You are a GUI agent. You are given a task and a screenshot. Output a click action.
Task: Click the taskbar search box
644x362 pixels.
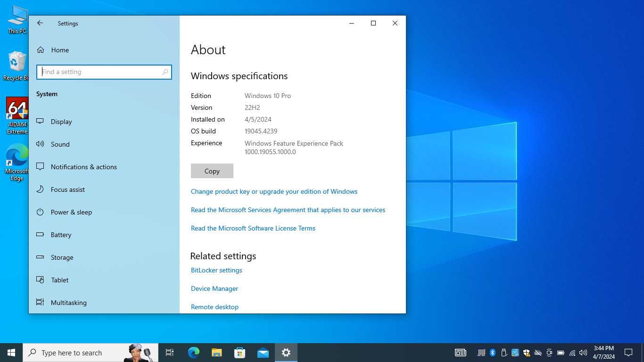click(91, 353)
